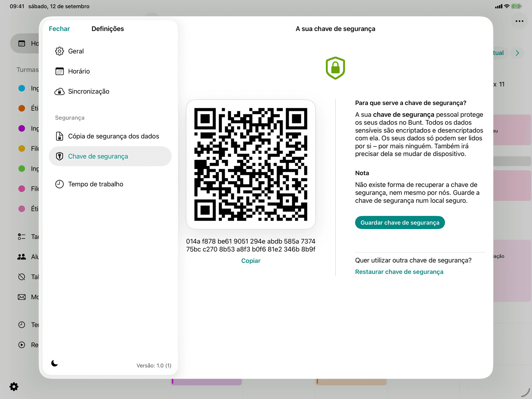
Task: Click the next chevron arrow in the background
Action: click(517, 53)
